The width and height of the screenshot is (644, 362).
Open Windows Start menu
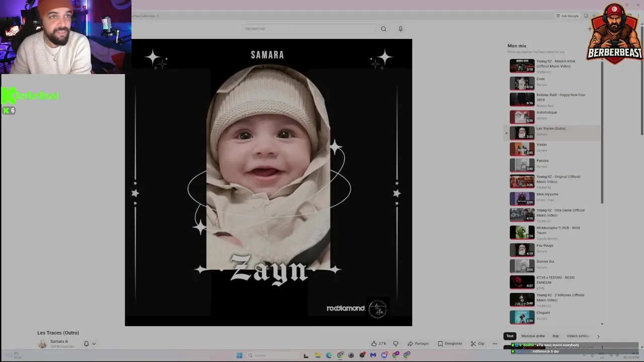(239, 355)
